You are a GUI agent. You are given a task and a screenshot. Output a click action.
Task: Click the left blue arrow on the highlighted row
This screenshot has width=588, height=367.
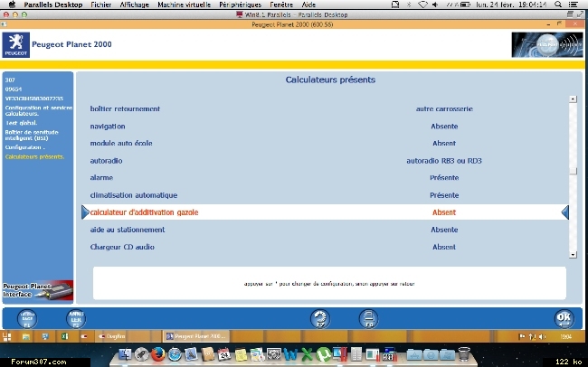(85, 212)
